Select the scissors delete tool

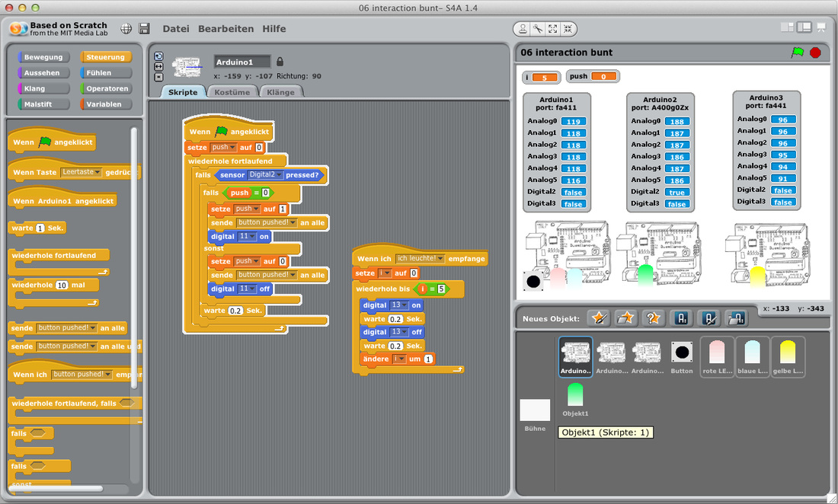(x=538, y=29)
